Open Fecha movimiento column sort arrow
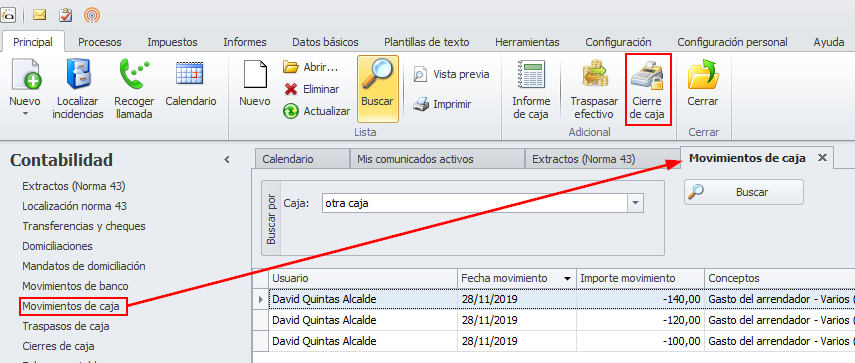Viewport: 855px width, 363px height. point(567,279)
